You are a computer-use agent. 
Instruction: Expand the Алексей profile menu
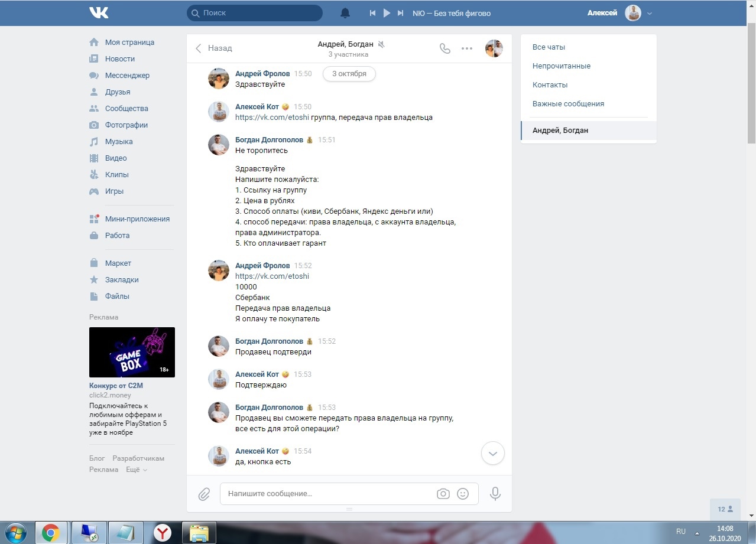(x=650, y=13)
